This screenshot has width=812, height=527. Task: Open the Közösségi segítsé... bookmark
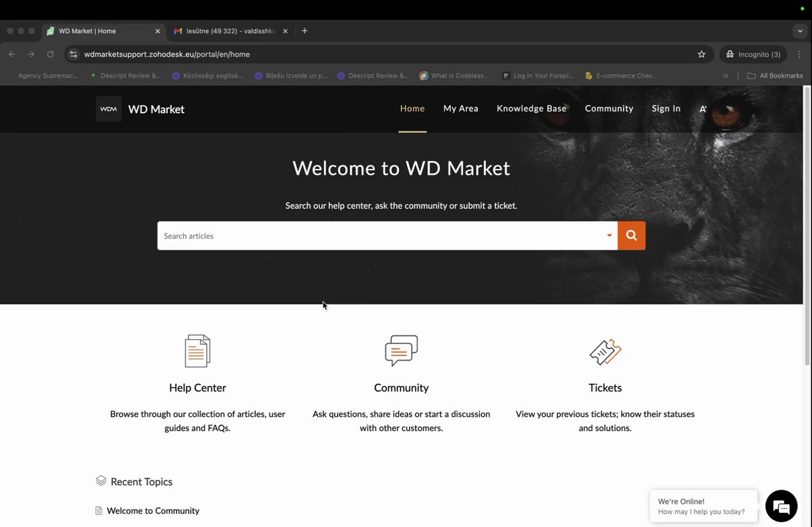[x=207, y=76]
